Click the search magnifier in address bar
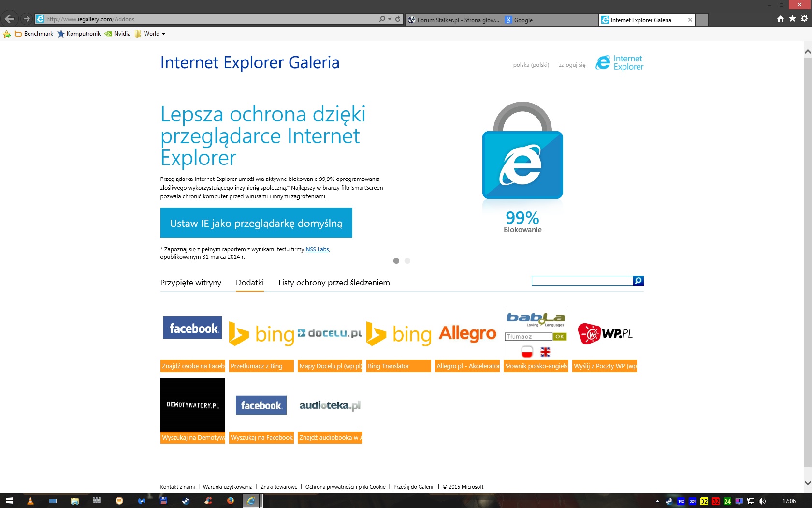Viewport: 812px width, 508px height. pyautogui.click(x=382, y=19)
